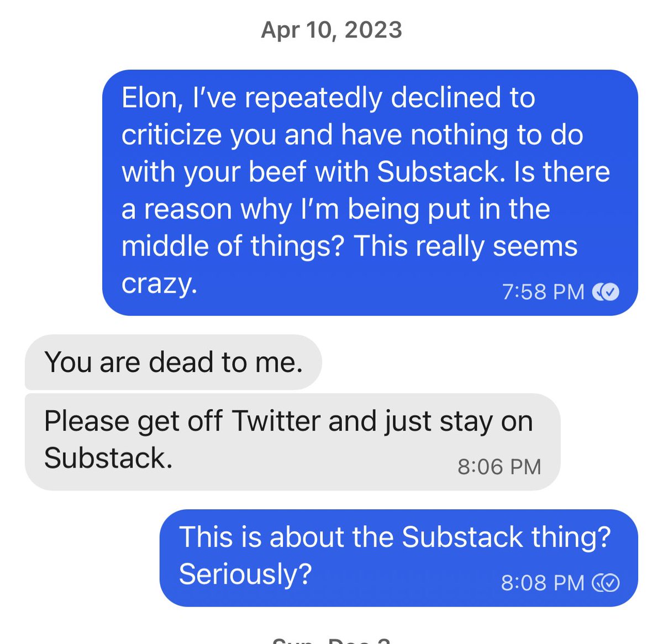Viewport: 663px width, 644px height.
Task: Click the Apr 10, 2023 date header
Action: (x=331, y=30)
